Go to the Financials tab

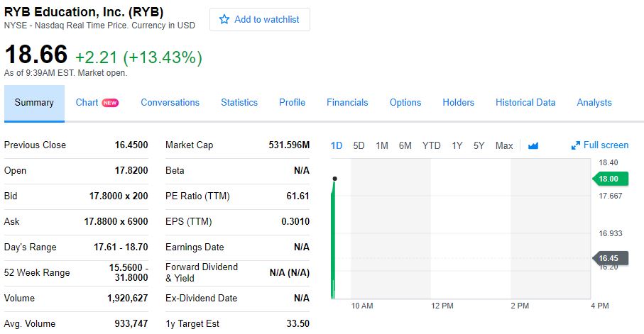[347, 103]
